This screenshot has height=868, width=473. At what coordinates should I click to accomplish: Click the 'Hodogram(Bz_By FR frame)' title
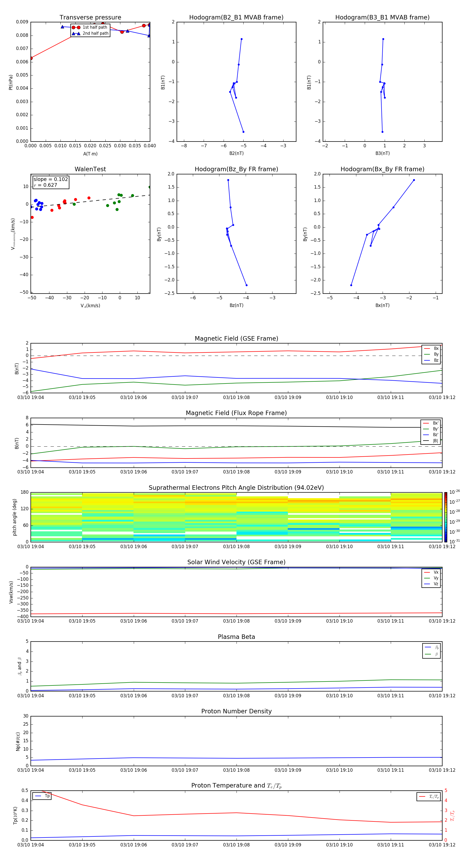[x=236, y=169]
